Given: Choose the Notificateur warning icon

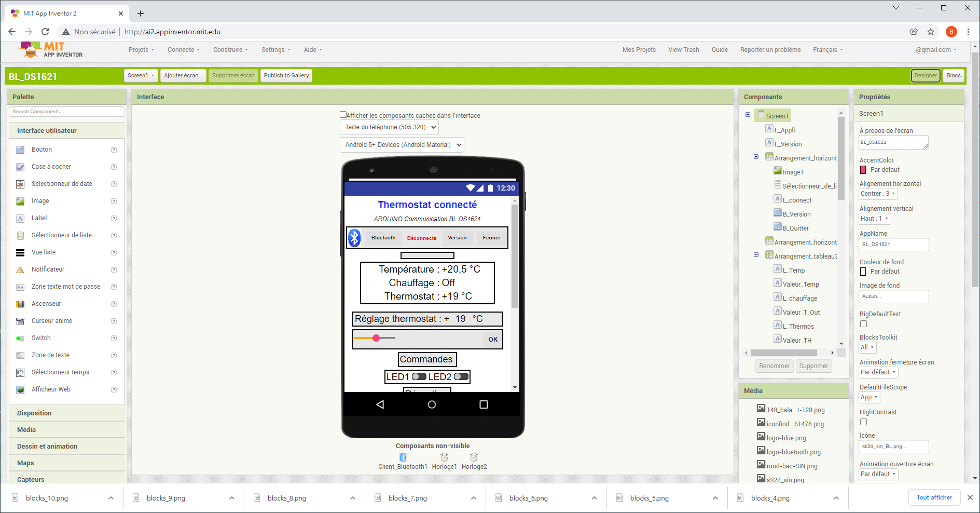Looking at the screenshot, I should pyautogui.click(x=20, y=270).
